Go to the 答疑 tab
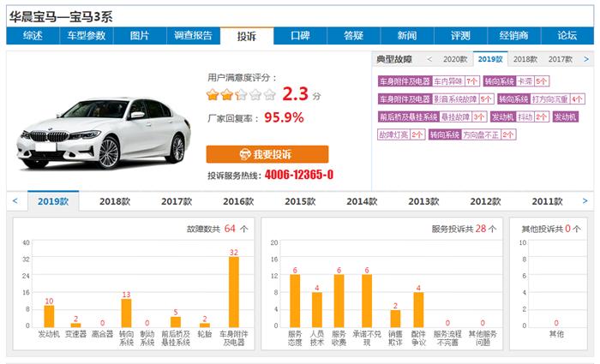This screenshot has height=364, width=600. tap(353, 36)
